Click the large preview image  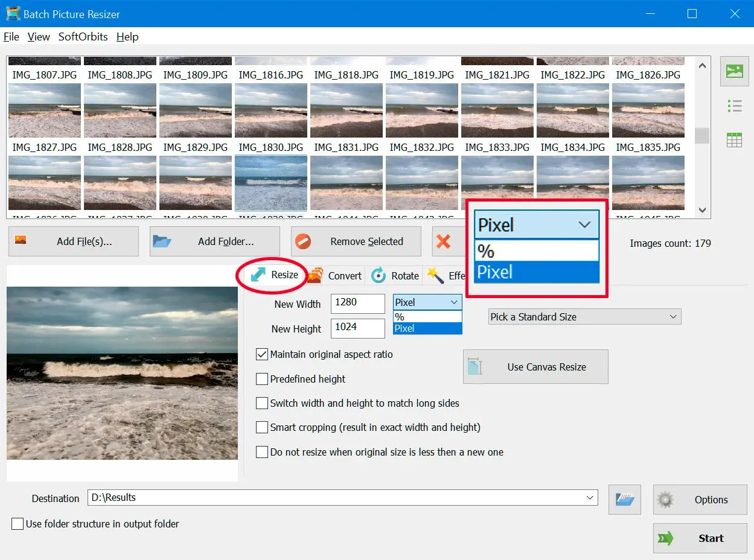pyautogui.click(x=123, y=373)
